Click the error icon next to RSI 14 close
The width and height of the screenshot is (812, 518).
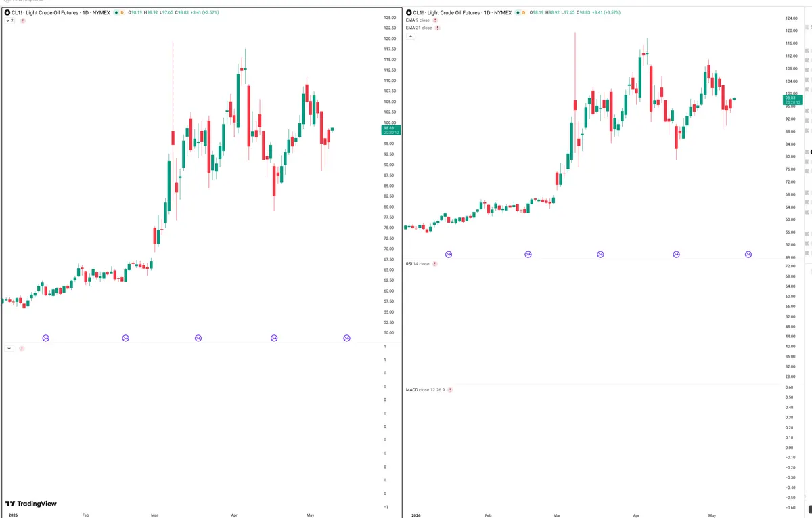click(x=434, y=263)
